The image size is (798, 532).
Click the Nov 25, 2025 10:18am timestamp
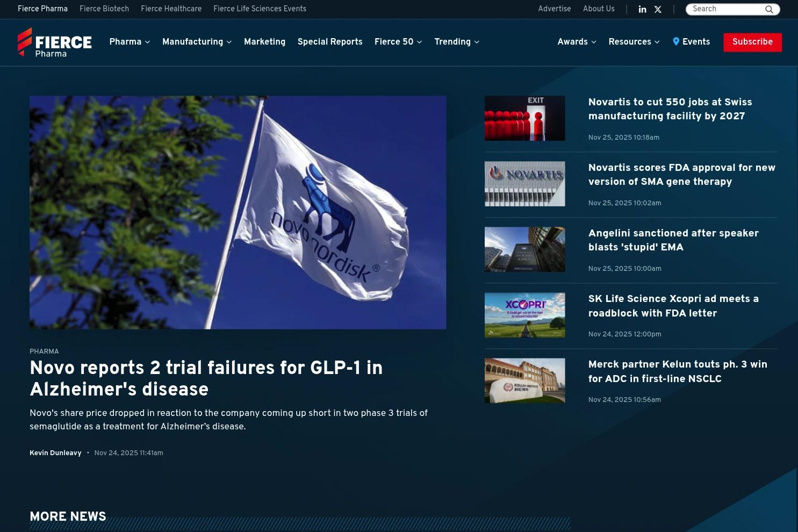click(x=624, y=138)
